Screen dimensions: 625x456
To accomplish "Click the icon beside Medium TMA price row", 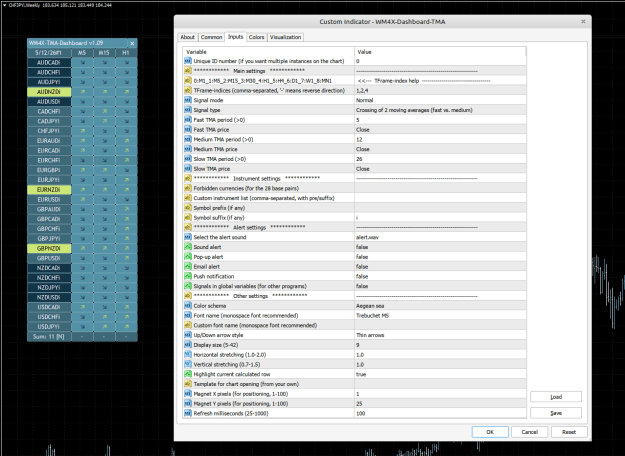I will [x=188, y=149].
